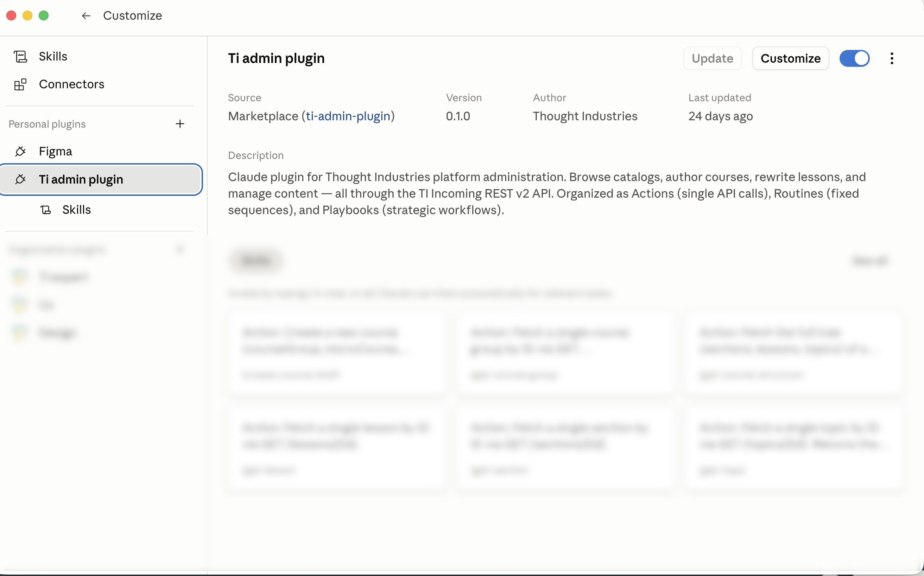The image size is (924, 576).
Task: Click the Ti admin plugin plug icon
Action: tap(20, 179)
